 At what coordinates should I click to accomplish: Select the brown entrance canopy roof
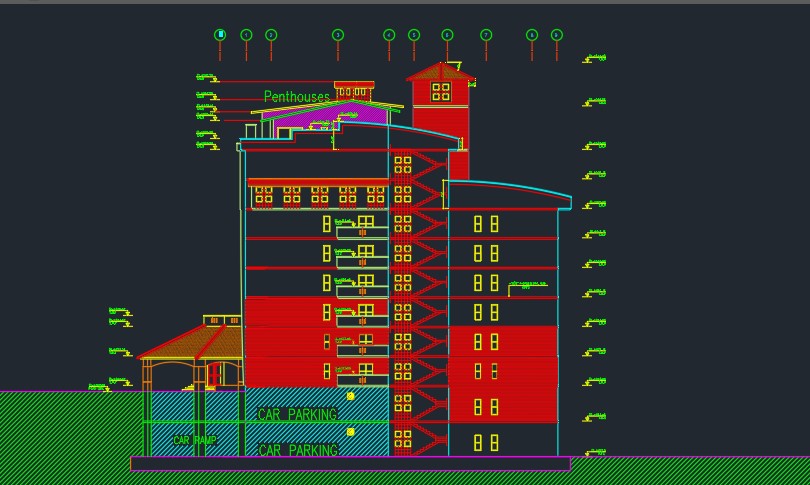coord(190,343)
